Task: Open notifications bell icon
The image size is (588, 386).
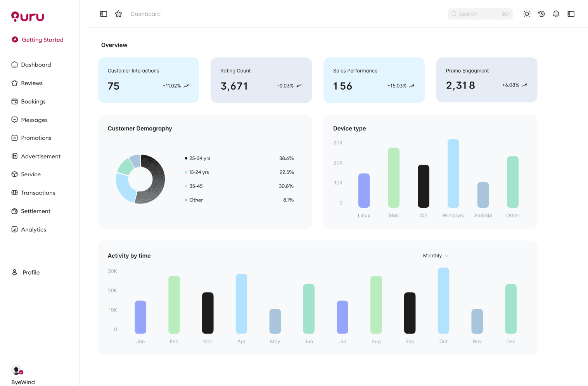Action: click(556, 14)
